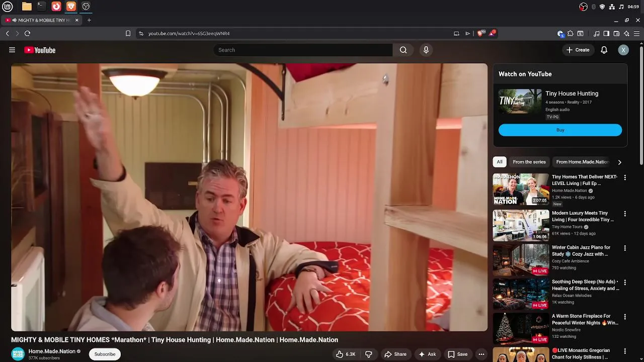The height and width of the screenshot is (362, 644).
Task: Click the Share button
Action: (x=395, y=354)
